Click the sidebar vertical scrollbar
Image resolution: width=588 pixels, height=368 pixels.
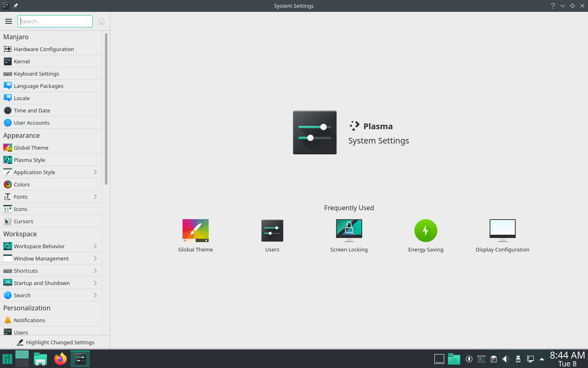[x=106, y=109]
